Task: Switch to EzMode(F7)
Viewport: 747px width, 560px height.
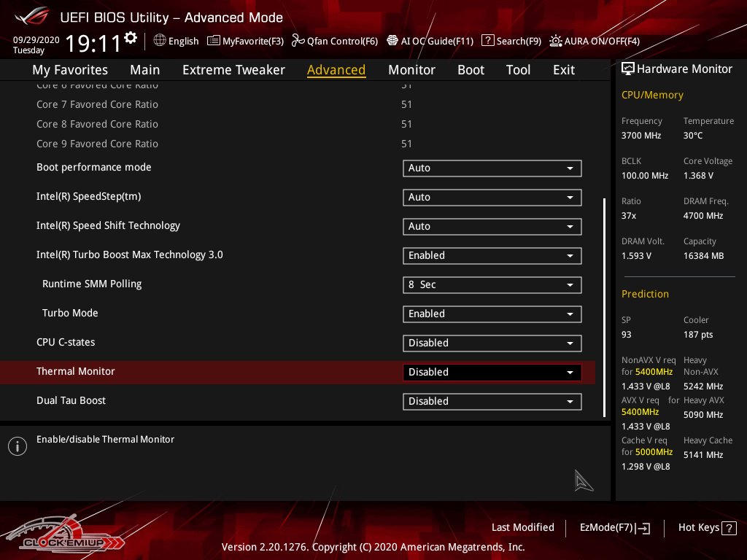Action: (614, 528)
